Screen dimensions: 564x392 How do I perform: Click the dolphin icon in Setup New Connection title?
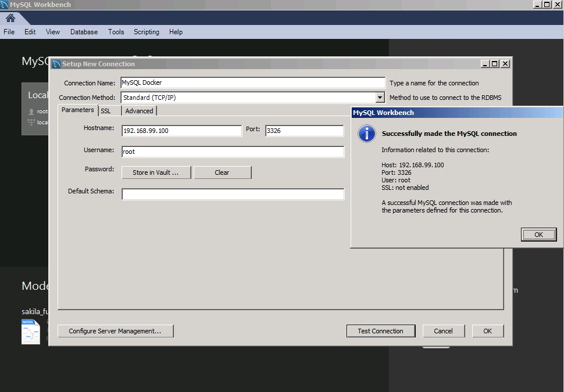[x=56, y=64]
